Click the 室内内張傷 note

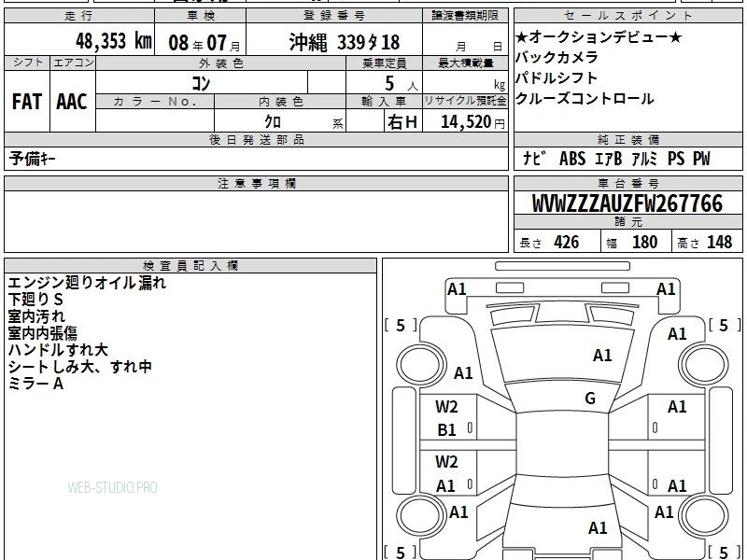42,333
